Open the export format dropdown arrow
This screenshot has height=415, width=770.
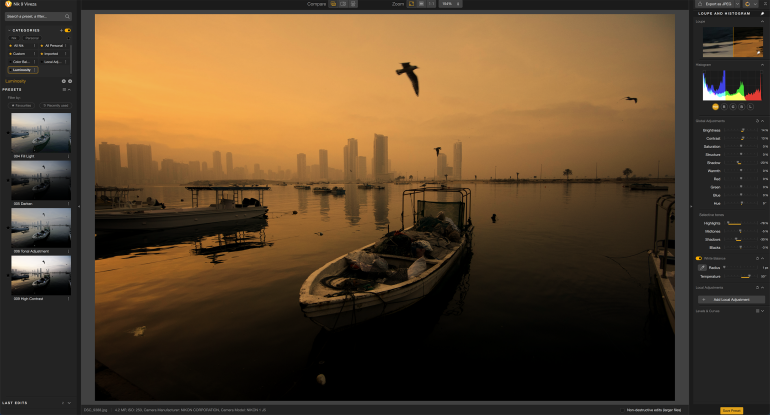coord(738,4)
